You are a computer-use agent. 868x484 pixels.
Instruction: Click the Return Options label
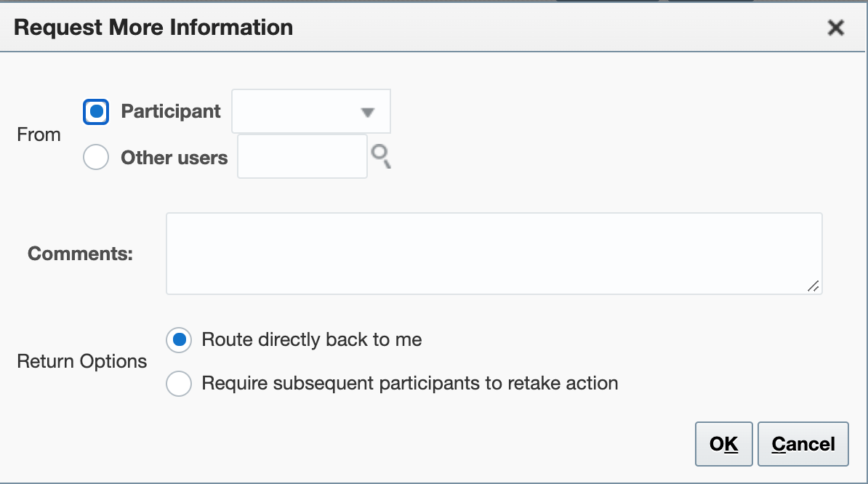point(82,361)
